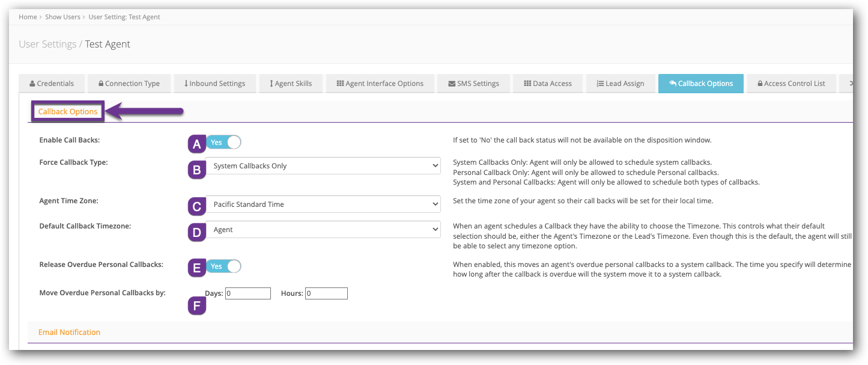Screen dimensions: 868x365
Task: Click the grid icon on Data Access tab
Action: (529, 83)
